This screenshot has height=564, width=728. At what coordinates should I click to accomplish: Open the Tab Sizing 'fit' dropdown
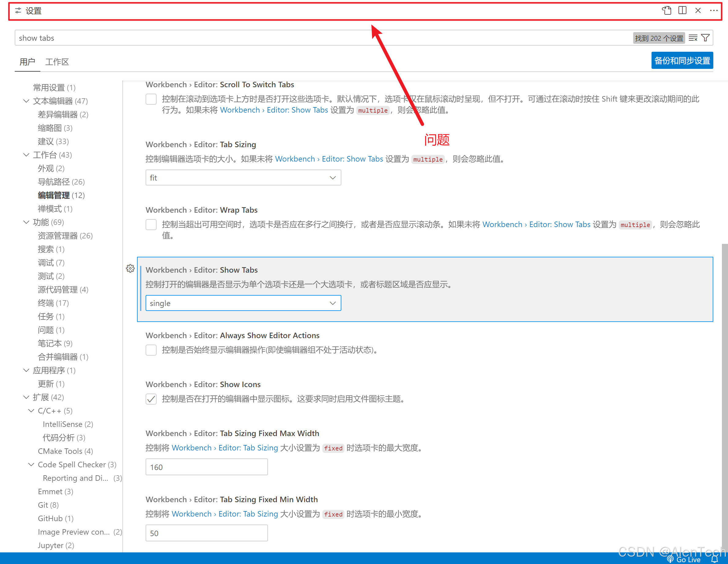[x=243, y=177]
